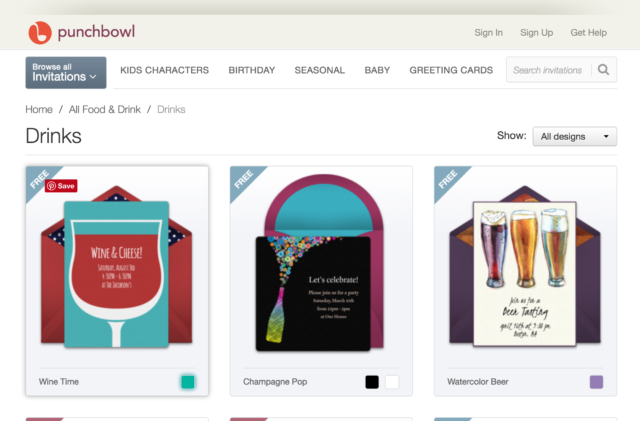Open the Browse all Invitations dropdown
The width and height of the screenshot is (640, 421).
click(66, 73)
